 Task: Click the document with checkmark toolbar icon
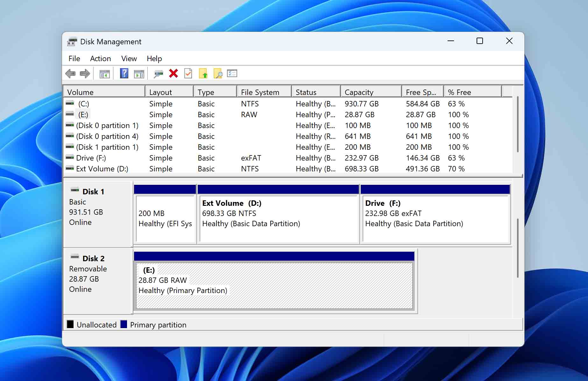click(188, 73)
